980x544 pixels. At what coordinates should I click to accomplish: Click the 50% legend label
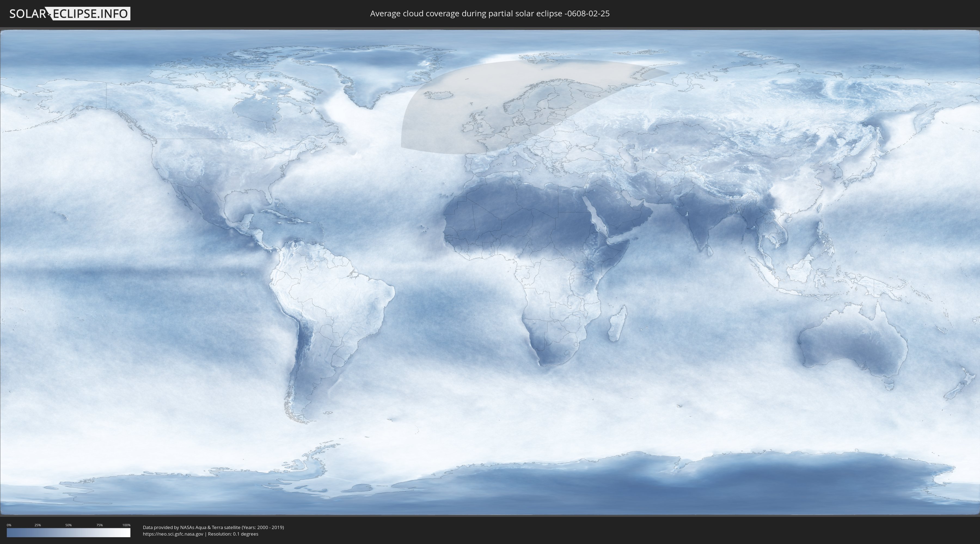tap(69, 525)
